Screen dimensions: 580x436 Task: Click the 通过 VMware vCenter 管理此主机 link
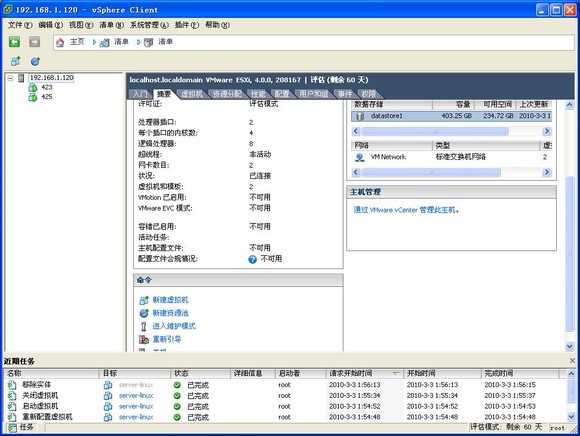406,210
